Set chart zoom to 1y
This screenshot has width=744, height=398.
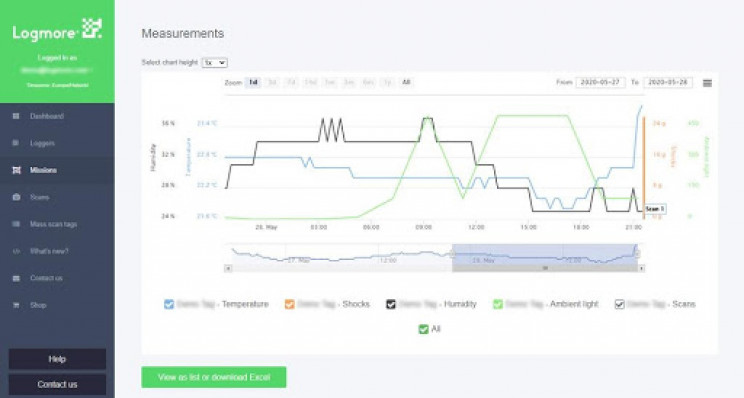click(387, 83)
